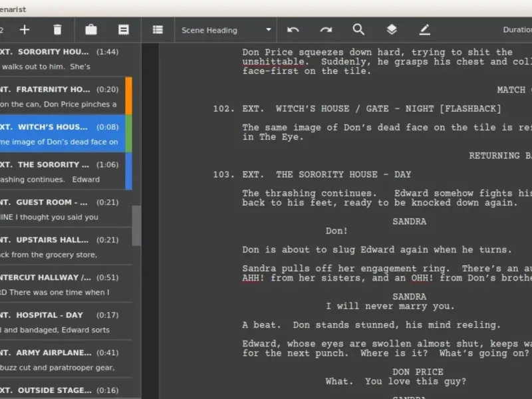
Task: Click DON PRICE character cue
Action: coord(418,372)
